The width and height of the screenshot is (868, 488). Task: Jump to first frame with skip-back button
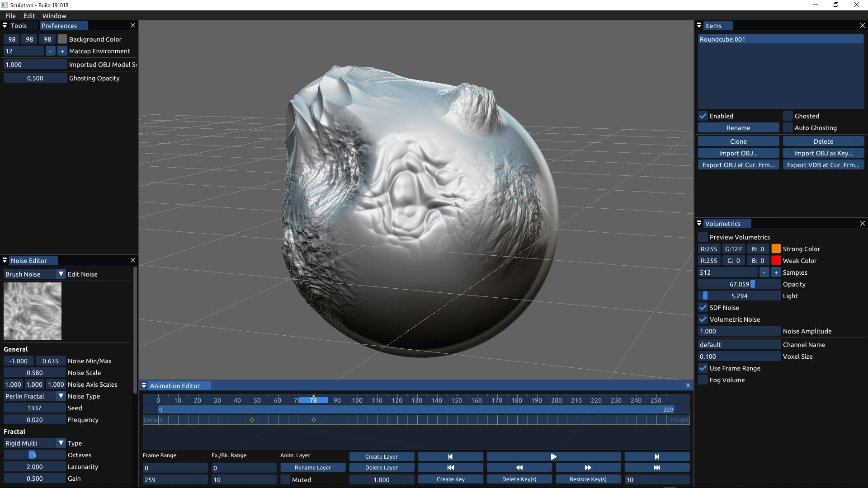click(x=450, y=468)
